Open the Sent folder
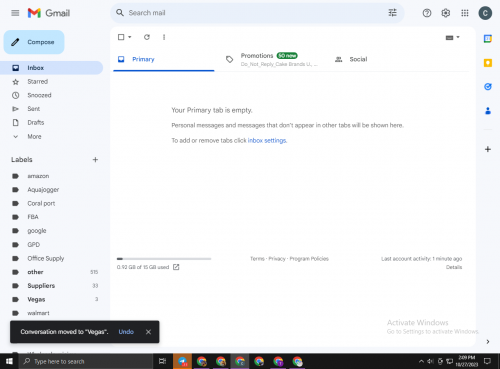The image size is (500, 369). (52, 109)
